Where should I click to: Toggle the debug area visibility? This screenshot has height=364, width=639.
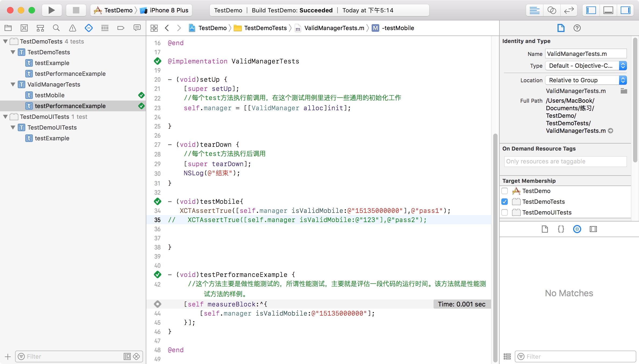[x=608, y=10]
